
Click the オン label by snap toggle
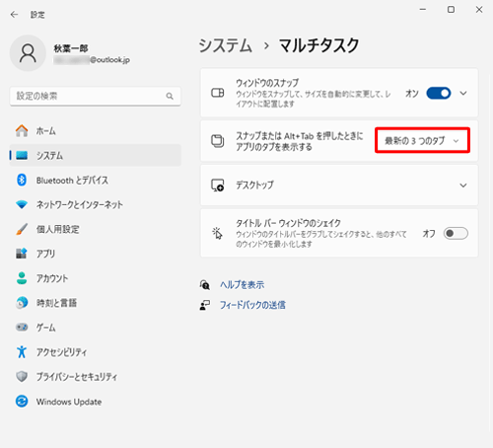pos(412,94)
